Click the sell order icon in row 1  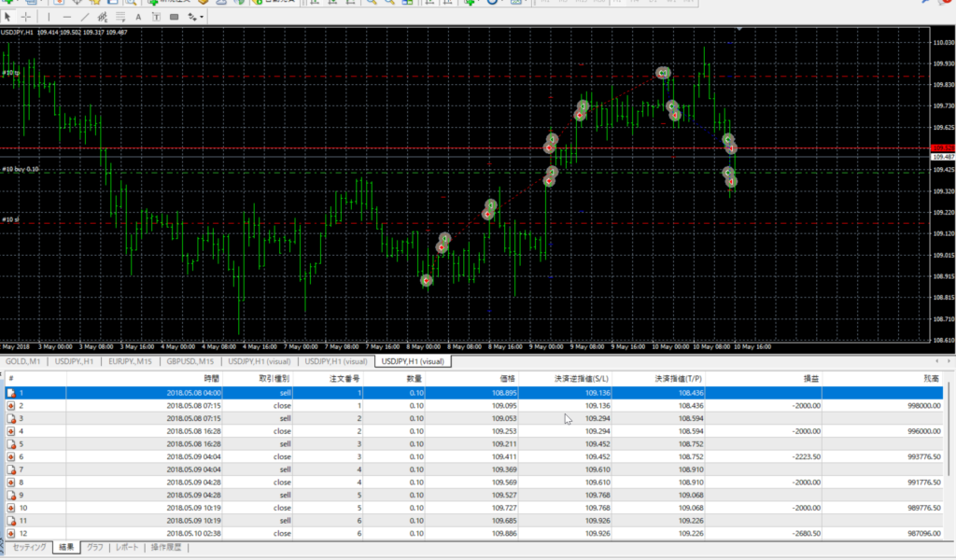[x=11, y=393]
